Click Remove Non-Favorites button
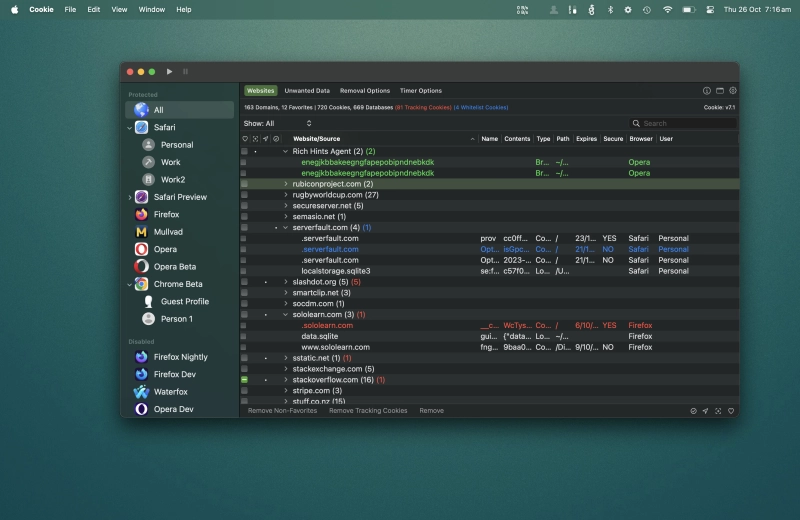 coord(282,411)
